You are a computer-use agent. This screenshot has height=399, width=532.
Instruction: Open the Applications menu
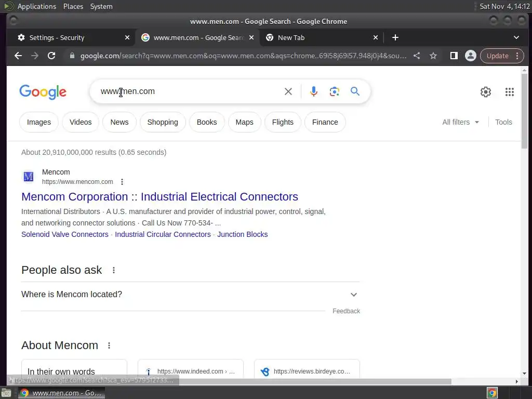tap(37, 6)
